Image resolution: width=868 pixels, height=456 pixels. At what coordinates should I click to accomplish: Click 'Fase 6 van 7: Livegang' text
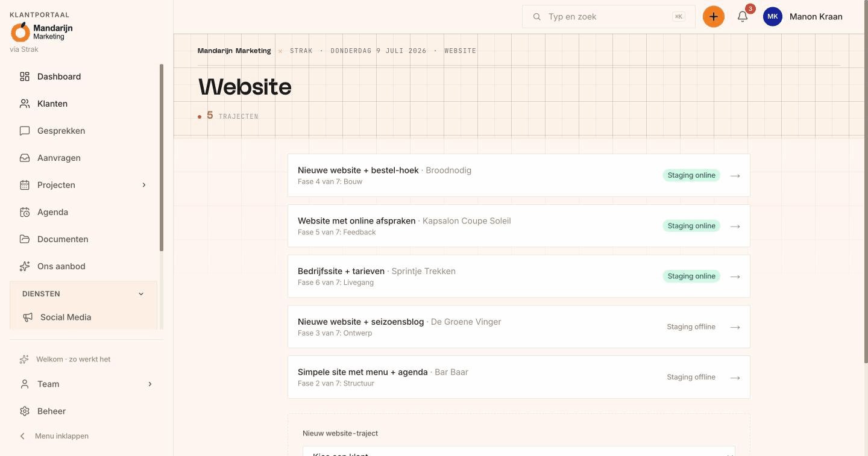(336, 283)
